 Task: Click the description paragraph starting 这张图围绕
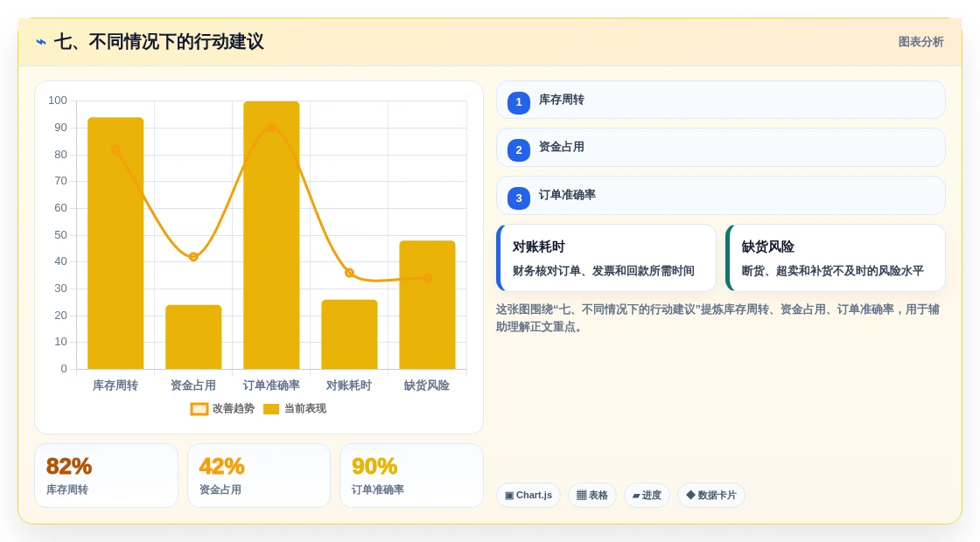(x=718, y=318)
